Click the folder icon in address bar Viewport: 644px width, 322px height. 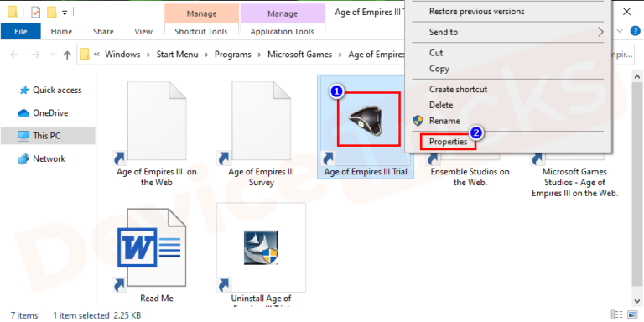(85, 55)
